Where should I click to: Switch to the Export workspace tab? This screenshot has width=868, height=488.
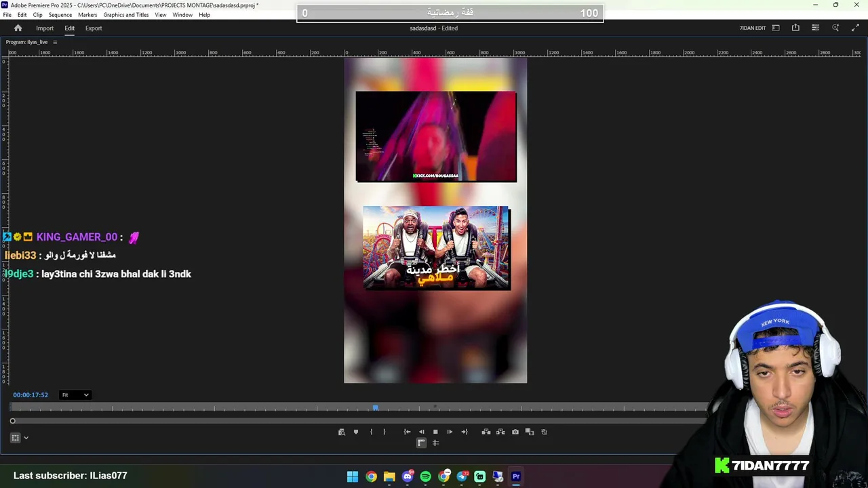(94, 28)
